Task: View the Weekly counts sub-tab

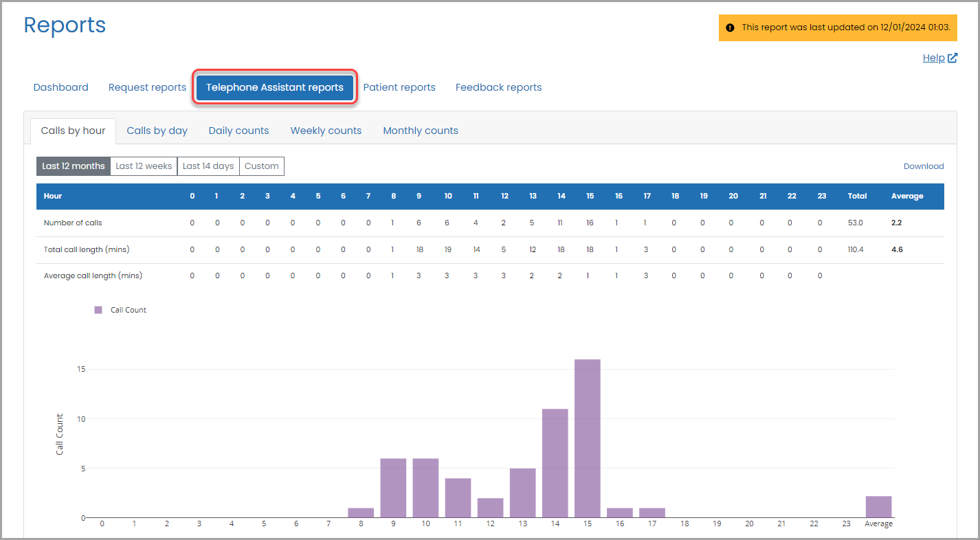Action: 326,131
